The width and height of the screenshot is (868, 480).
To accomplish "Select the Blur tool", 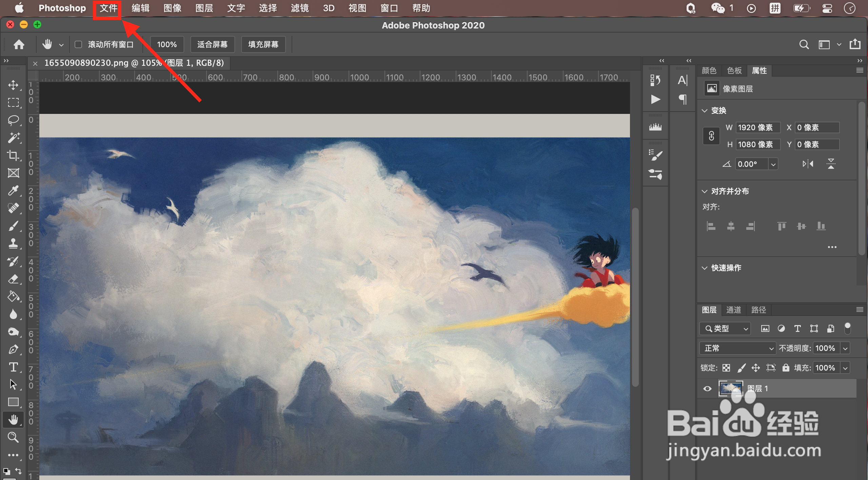I will pos(13,314).
